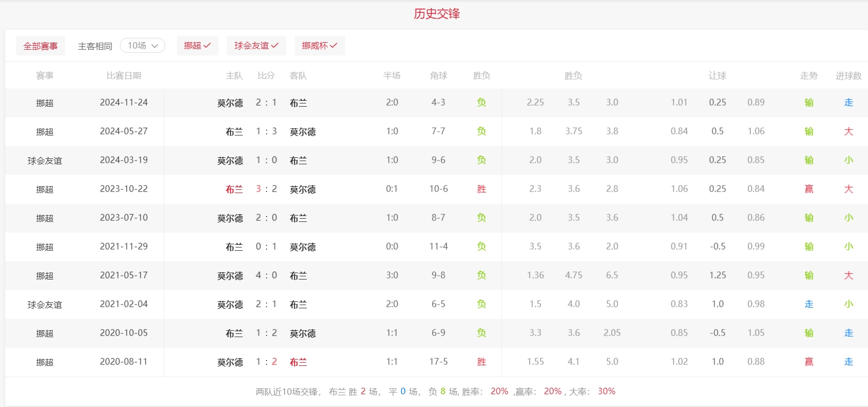Open the 3 : 2 score on 2023-10-22
The image size is (868, 407).
pyautogui.click(x=266, y=189)
